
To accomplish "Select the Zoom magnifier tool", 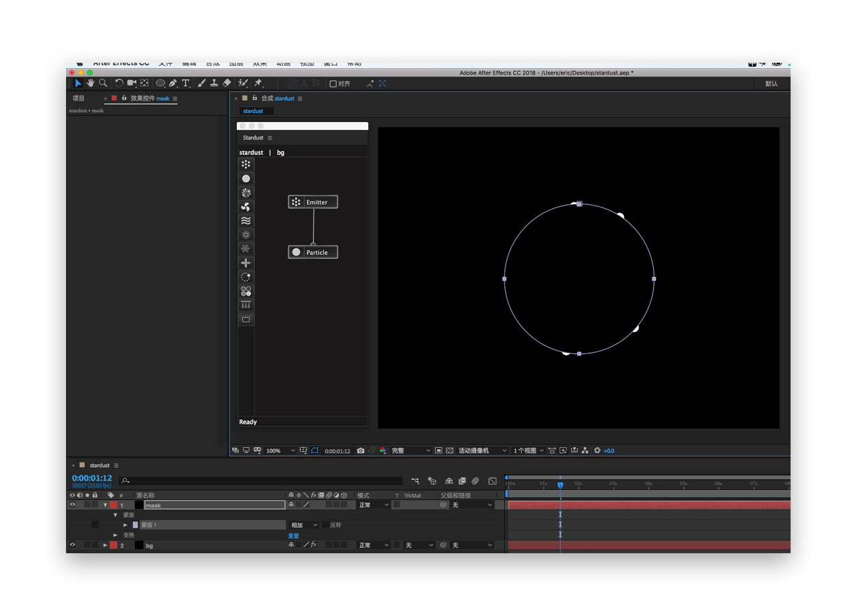I will pos(103,83).
